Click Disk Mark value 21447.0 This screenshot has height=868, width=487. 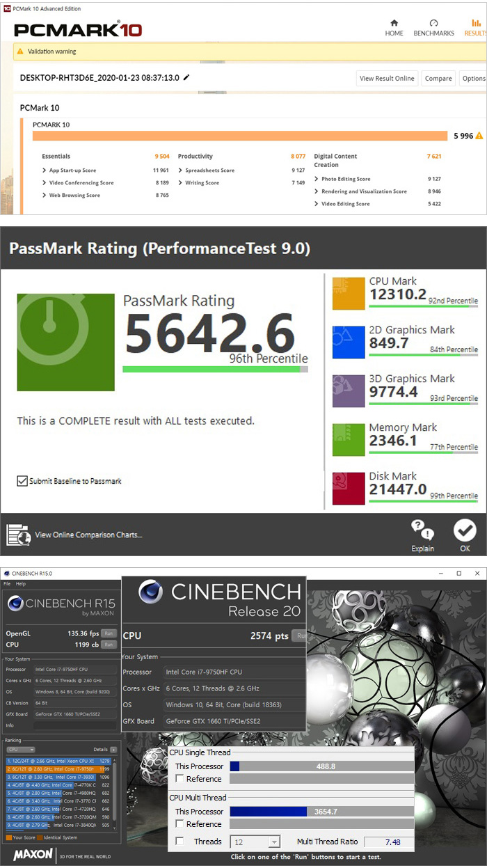pos(397,489)
